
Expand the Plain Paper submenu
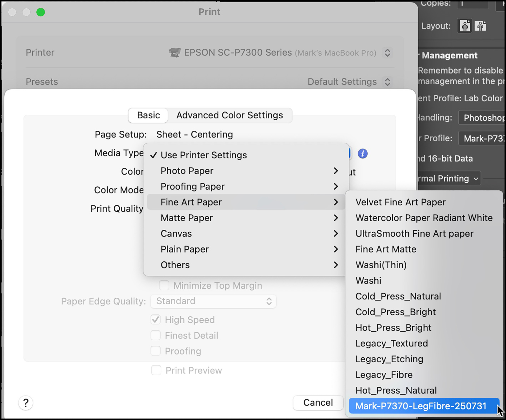(x=246, y=249)
